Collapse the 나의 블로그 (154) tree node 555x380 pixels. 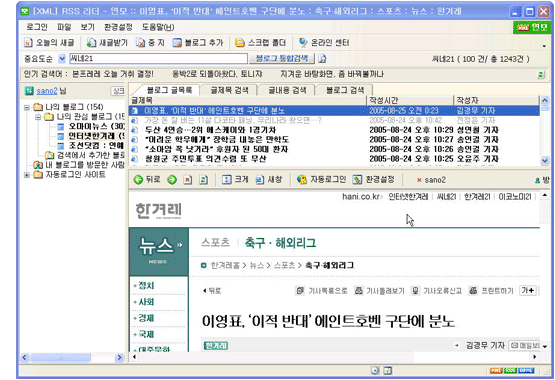pos(27,107)
